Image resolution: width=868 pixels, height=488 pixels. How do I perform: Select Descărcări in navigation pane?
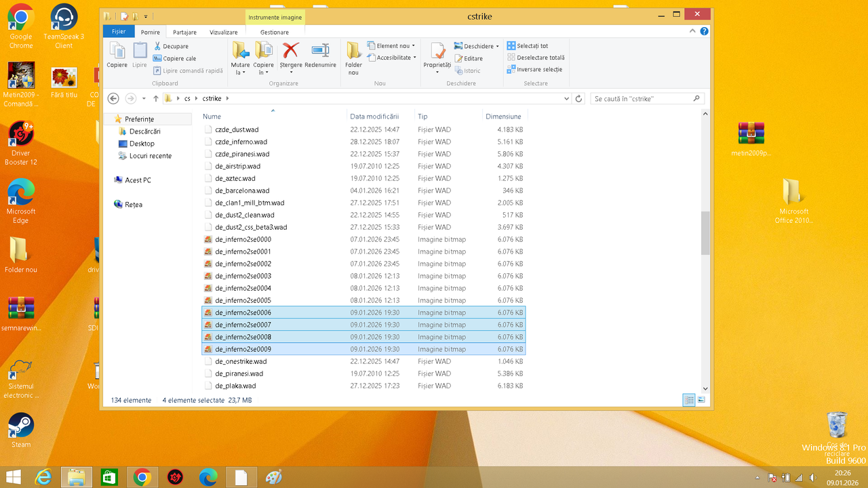click(144, 131)
